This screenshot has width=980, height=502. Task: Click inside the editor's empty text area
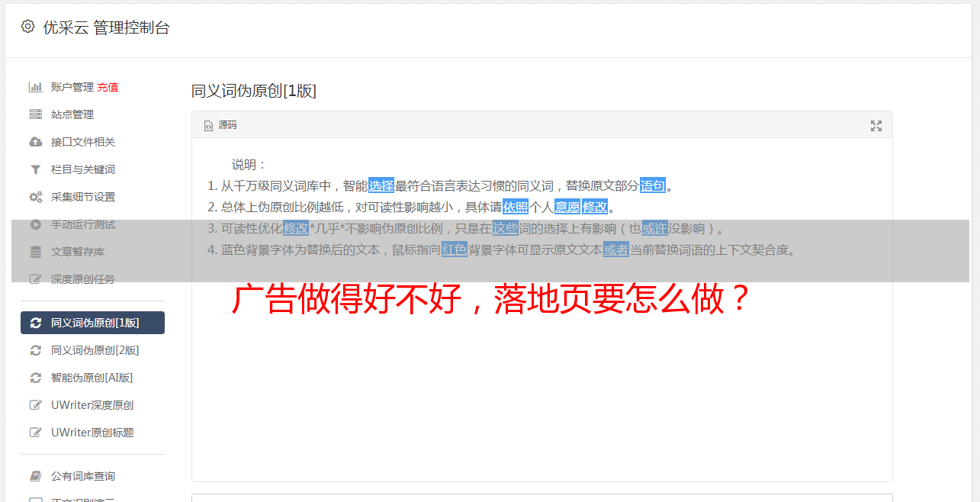click(x=541, y=397)
